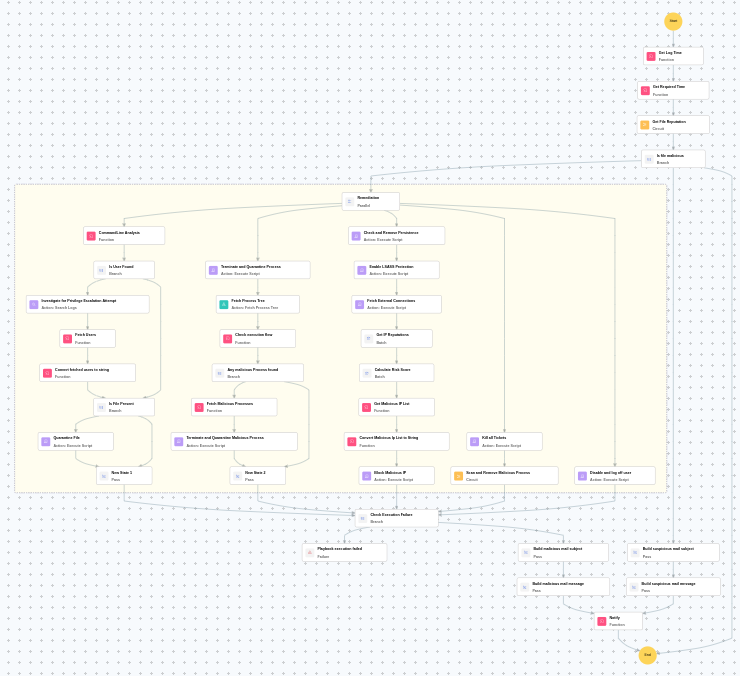
Task: Click the purple icon on Terminate and Quarantine Malicious Process
Action: click(x=178, y=441)
